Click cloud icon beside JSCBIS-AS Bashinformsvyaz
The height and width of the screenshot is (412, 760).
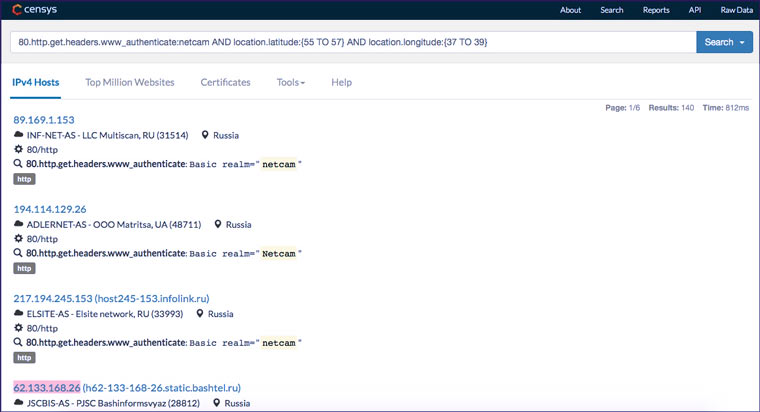point(18,402)
